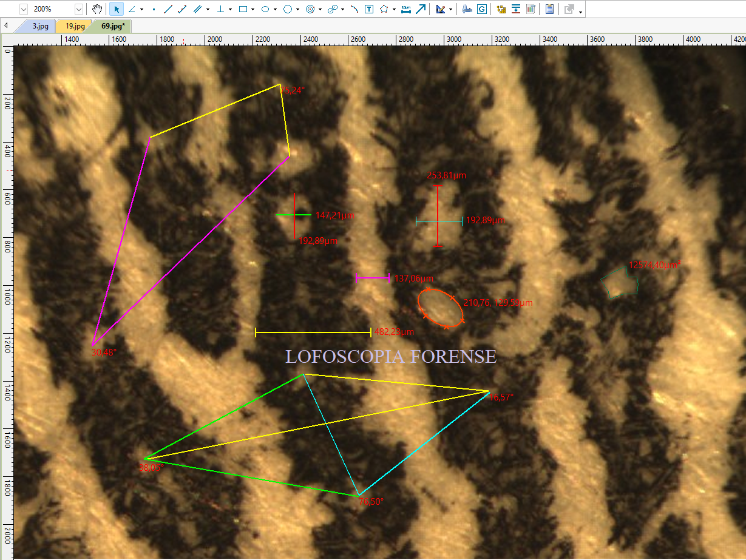This screenshot has height=560, width=746.
Task: Select the ellipse measurement tool
Action: [x=265, y=9]
